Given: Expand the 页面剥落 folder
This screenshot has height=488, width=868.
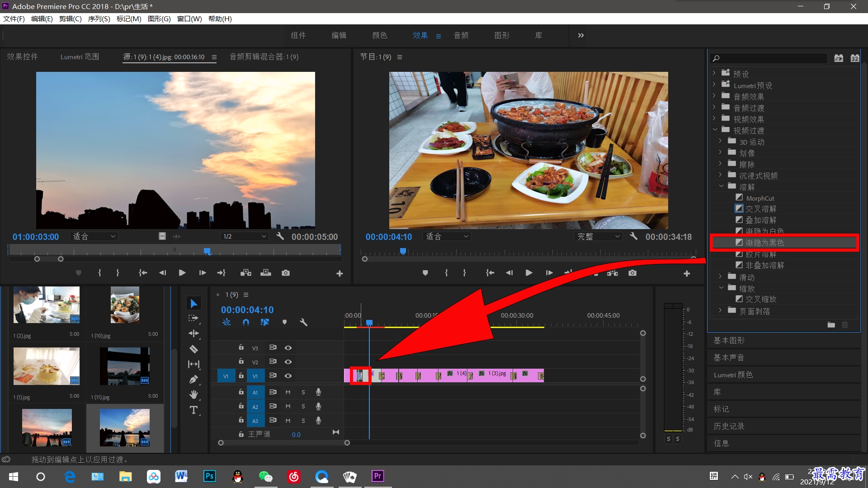Looking at the screenshot, I should click(x=721, y=310).
